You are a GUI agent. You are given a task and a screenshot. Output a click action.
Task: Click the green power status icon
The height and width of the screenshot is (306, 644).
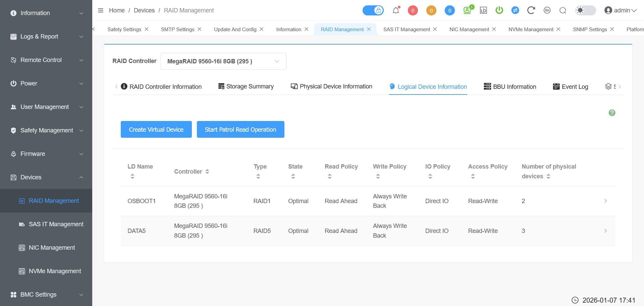(499, 10)
